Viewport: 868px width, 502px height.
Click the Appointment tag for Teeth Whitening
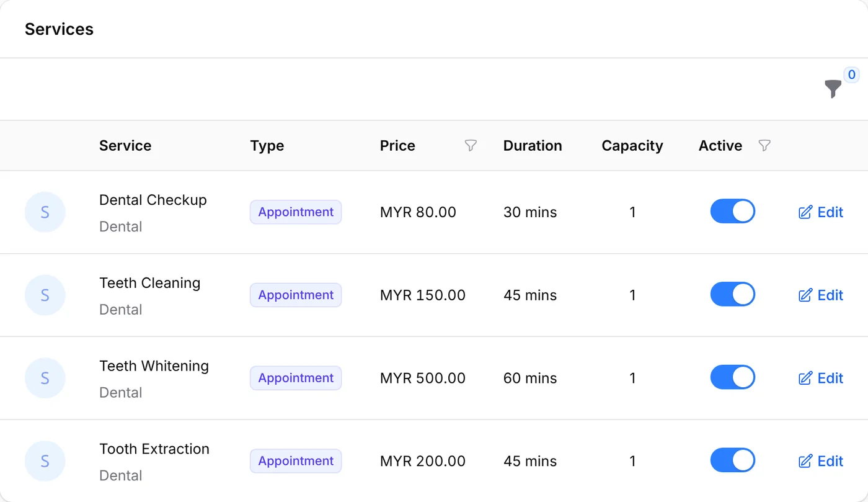(296, 379)
